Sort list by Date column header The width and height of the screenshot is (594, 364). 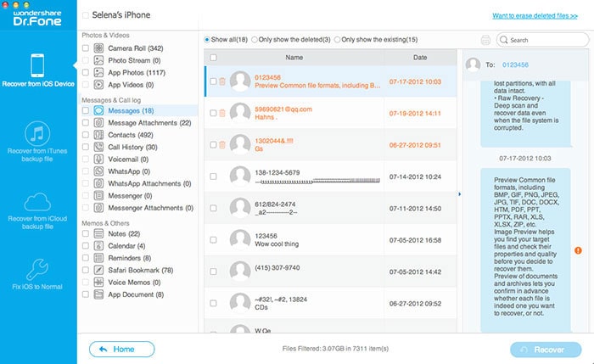[420, 58]
